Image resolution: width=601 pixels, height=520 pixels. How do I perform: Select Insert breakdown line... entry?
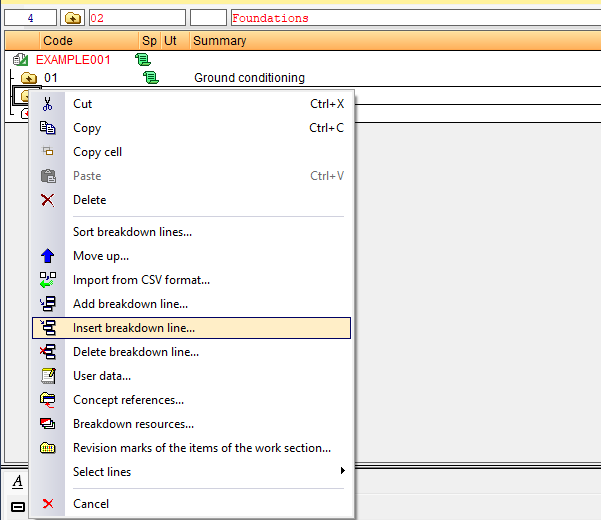point(192,328)
